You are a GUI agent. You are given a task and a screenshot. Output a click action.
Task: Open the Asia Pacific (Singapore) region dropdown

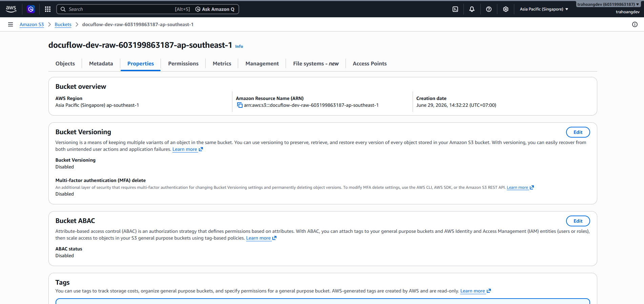(x=544, y=9)
